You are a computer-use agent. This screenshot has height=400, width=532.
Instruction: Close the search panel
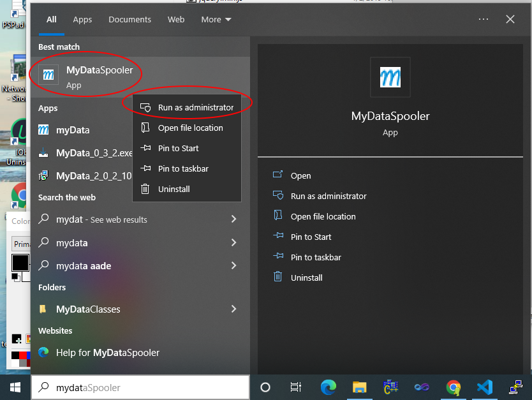click(x=510, y=19)
